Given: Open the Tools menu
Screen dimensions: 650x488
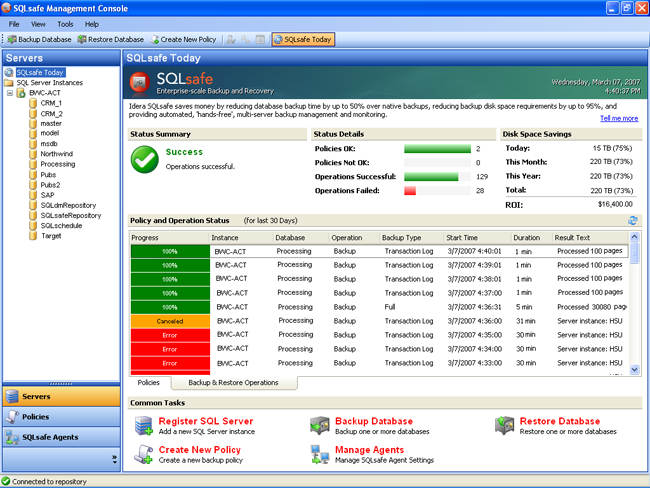Looking at the screenshot, I should click(x=65, y=24).
